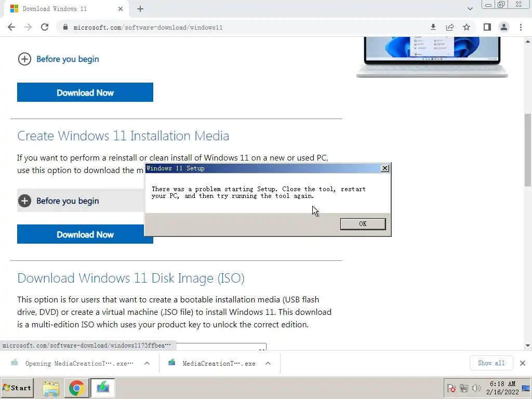Click the laptop product image
The width and height of the screenshot is (532, 399).
[432, 57]
